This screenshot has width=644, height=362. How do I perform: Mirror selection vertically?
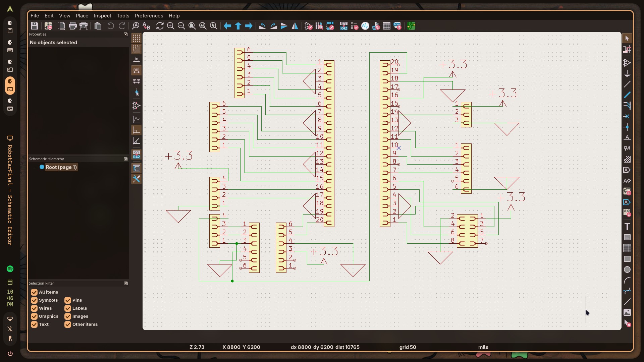284,26
